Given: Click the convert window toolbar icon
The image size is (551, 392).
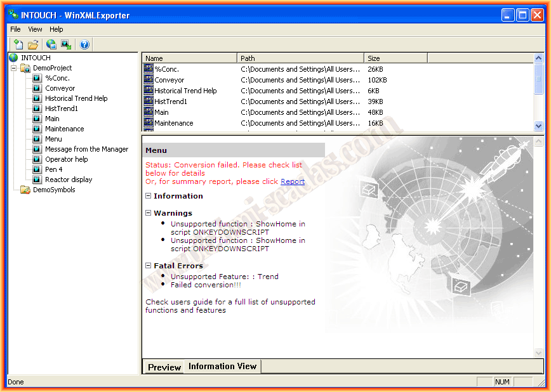Looking at the screenshot, I should click(x=66, y=44).
